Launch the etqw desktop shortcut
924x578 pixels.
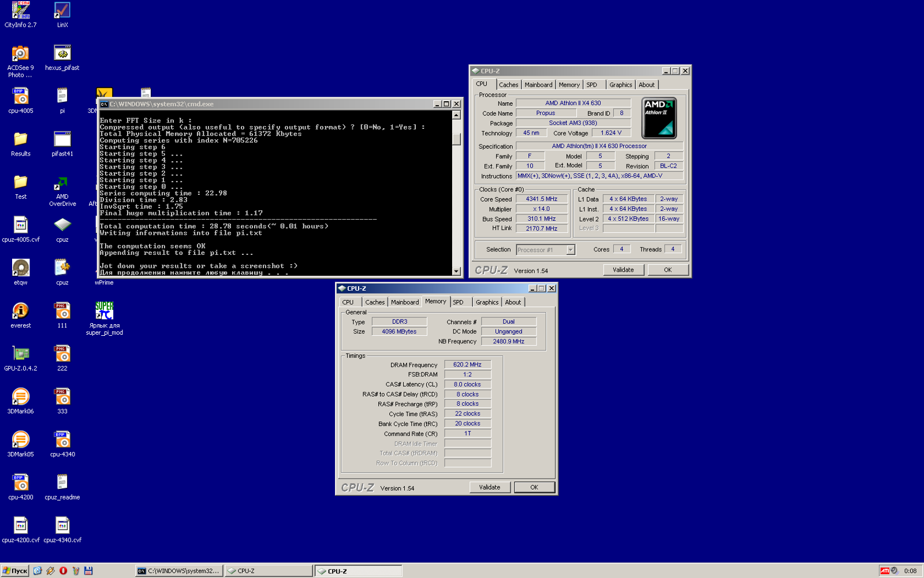21,272
